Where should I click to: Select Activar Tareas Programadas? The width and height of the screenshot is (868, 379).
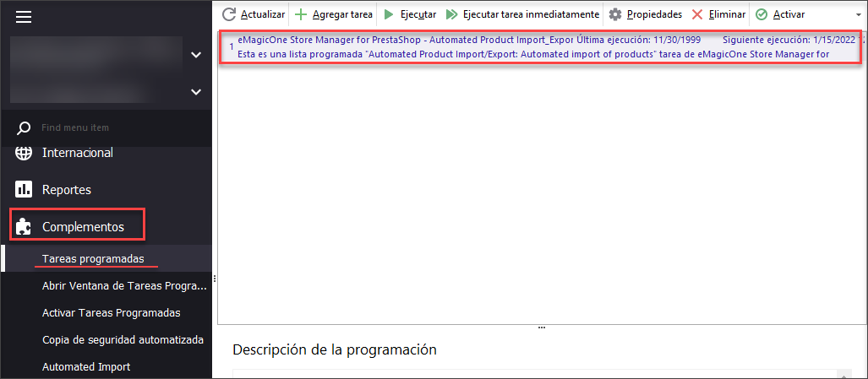[112, 312]
